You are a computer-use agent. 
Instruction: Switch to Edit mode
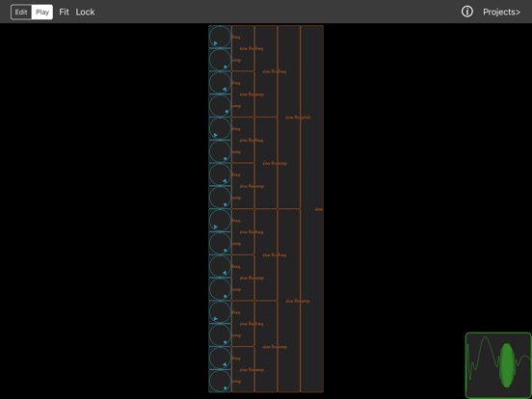[21, 12]
